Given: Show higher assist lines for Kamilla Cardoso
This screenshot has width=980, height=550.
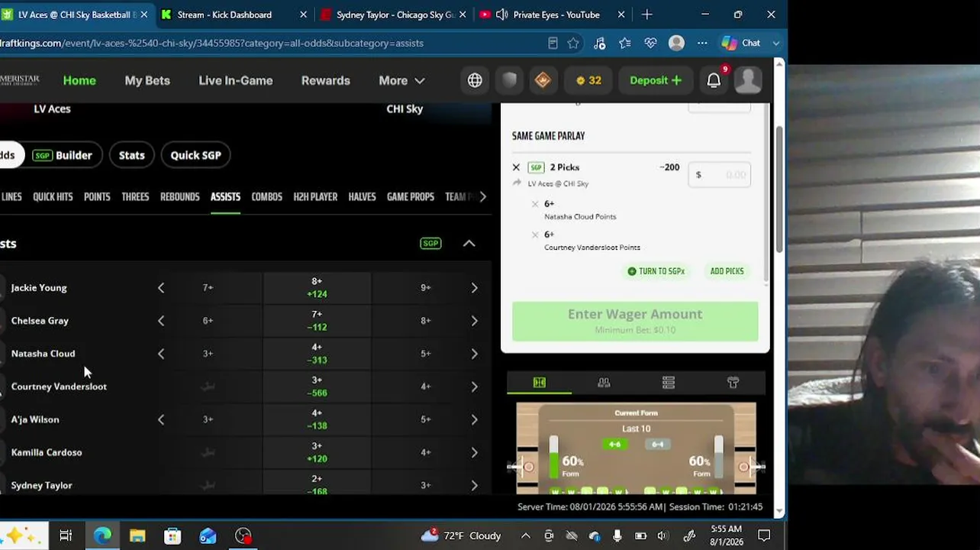Looking at the screenshot, I should coord(474,451).
